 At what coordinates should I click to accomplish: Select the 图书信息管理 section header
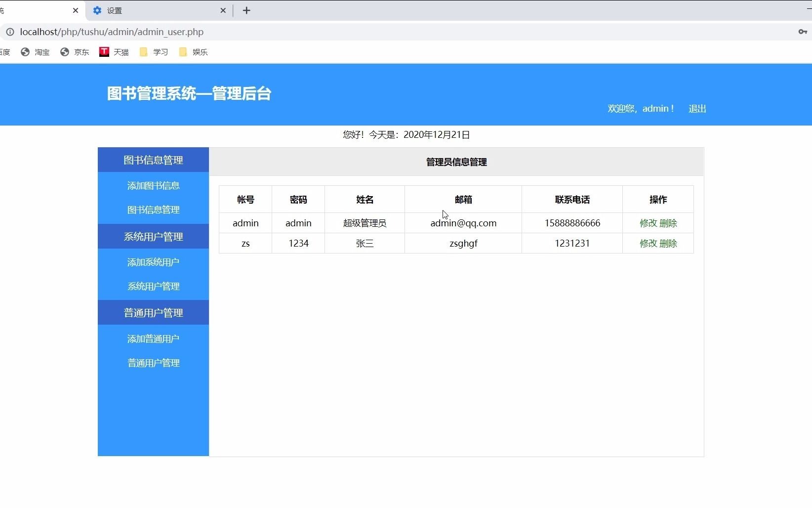point(153,160)
